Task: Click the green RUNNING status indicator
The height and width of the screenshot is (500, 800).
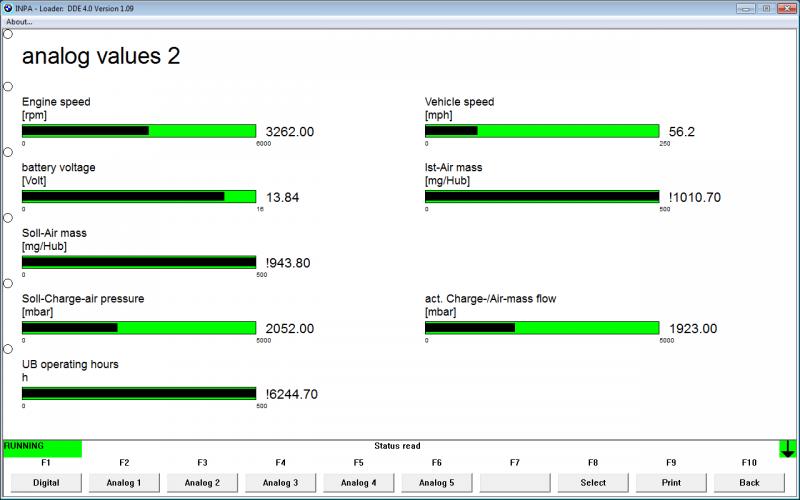Action: [x=42, y=448]
